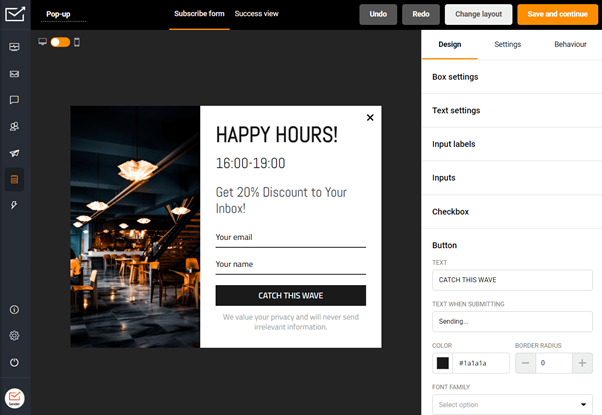Click the info circle icon in sidebar
Image resolution: width=602 pixels, height=415 pixels.
pos(15,310)
